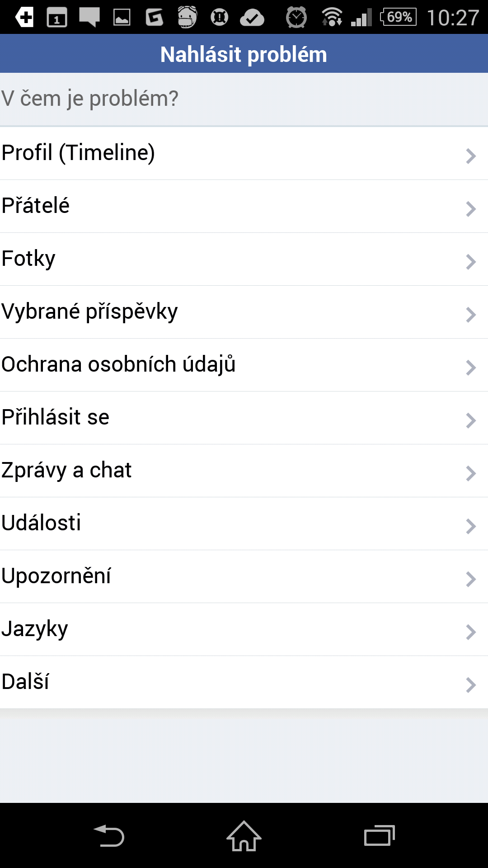Select the Přihlásit se entry
The width and height of the screenshot is (488, 868).
(244, 418)
